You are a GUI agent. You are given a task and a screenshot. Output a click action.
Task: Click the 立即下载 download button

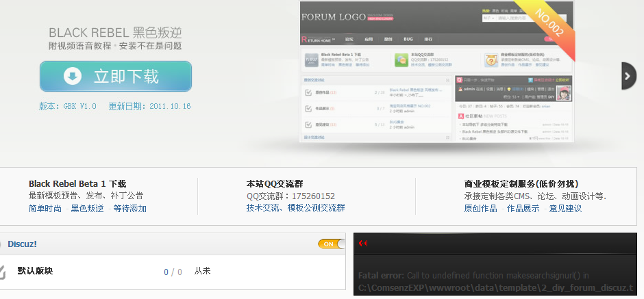(116, 76)
